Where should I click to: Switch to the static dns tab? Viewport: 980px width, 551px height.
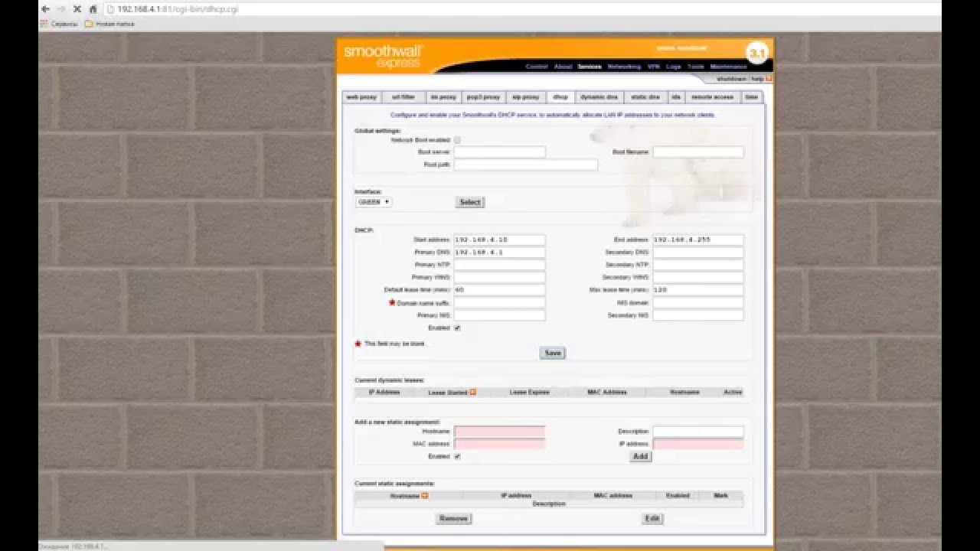[645, 97]
